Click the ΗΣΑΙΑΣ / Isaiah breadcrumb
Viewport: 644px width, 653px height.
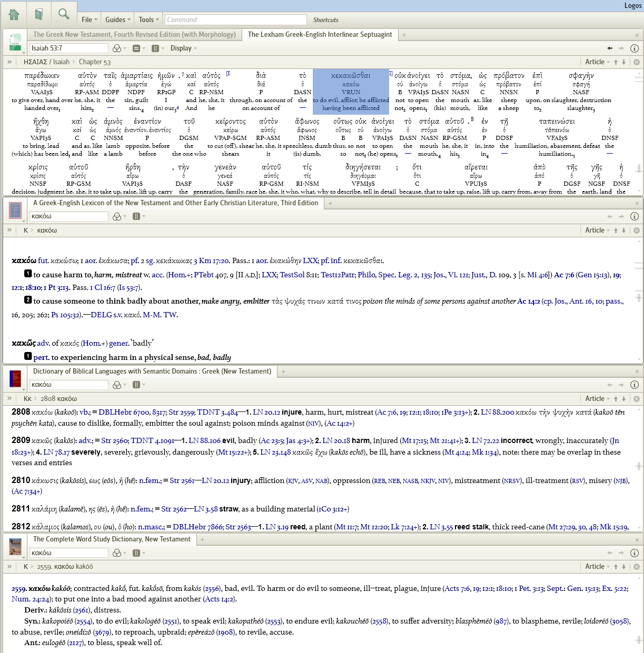click(46, 62)
